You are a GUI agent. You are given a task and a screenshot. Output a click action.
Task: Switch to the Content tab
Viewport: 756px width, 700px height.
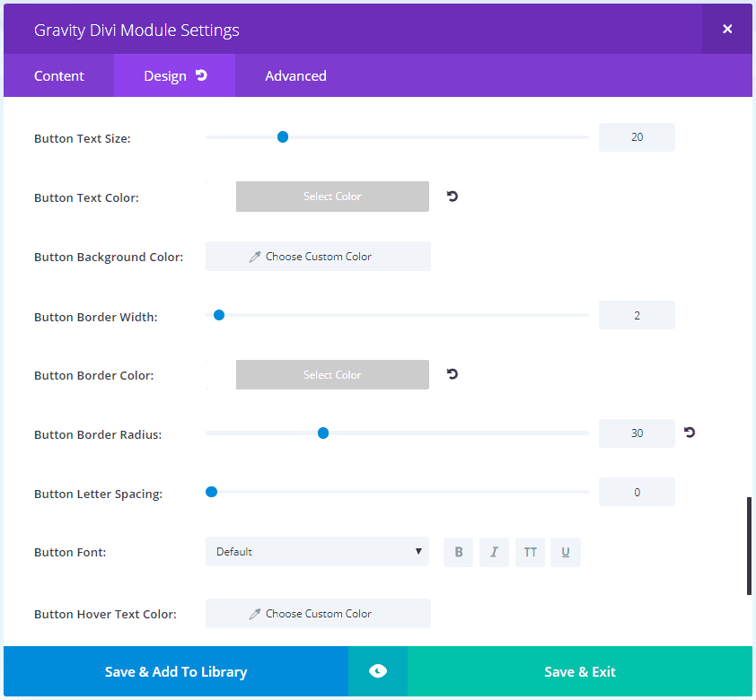click(59, 75)
